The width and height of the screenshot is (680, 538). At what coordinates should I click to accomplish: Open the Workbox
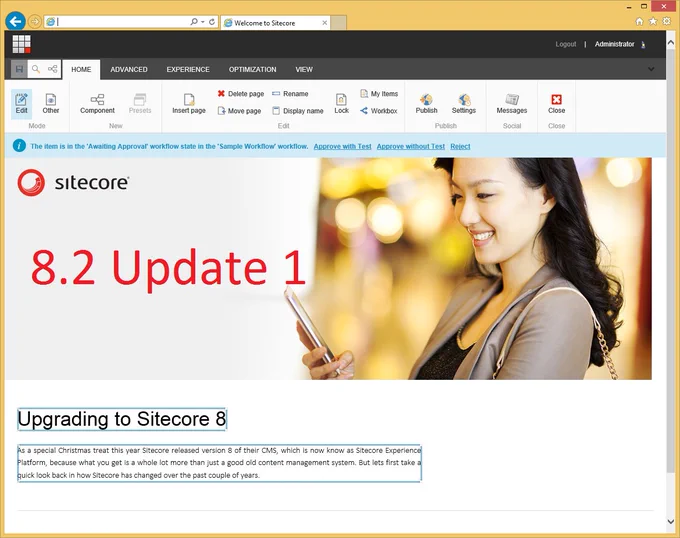coord(379,111)
